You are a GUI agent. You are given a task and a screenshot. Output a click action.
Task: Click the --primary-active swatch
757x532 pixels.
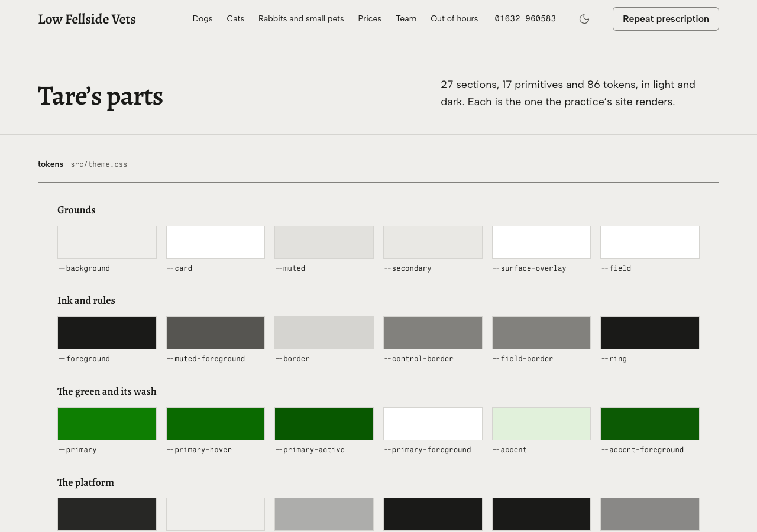coord(324,424)
